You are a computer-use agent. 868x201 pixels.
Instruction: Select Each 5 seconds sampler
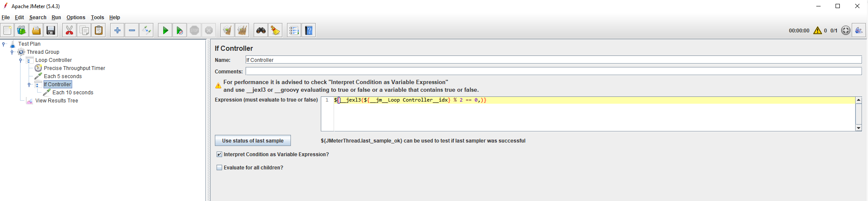click(63, 76)
